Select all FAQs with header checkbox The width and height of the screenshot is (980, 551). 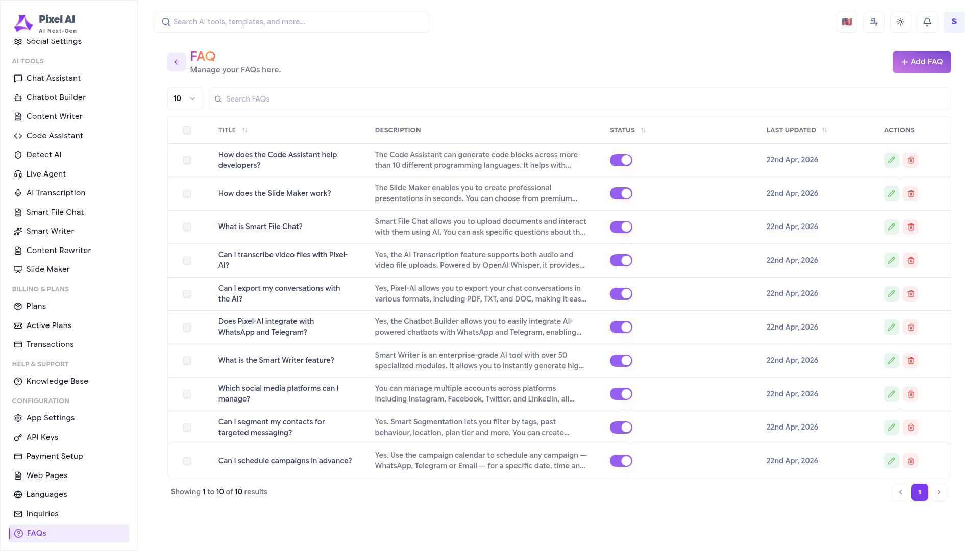click(187, 130)
